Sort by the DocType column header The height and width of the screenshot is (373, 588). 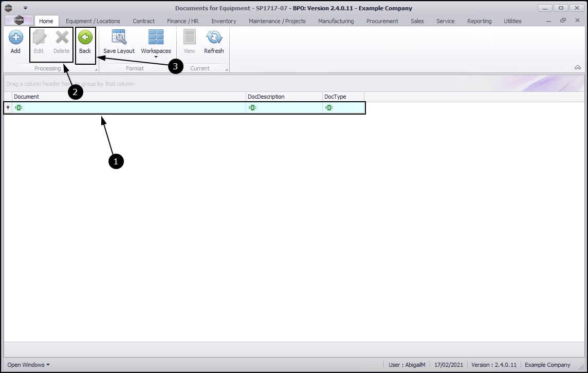point(343,97)
